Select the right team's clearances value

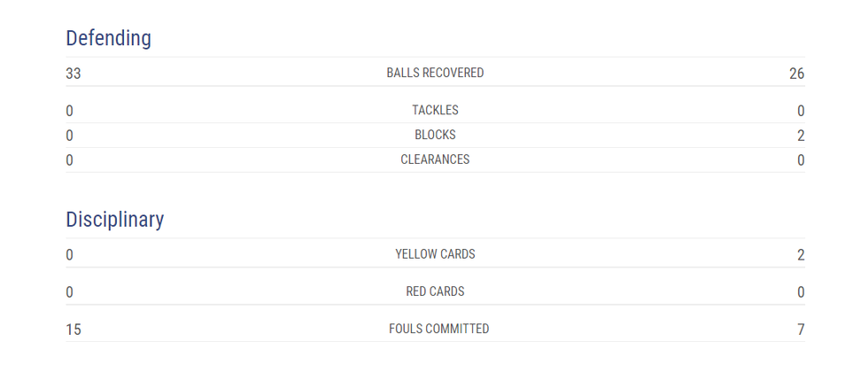[801, 160]
